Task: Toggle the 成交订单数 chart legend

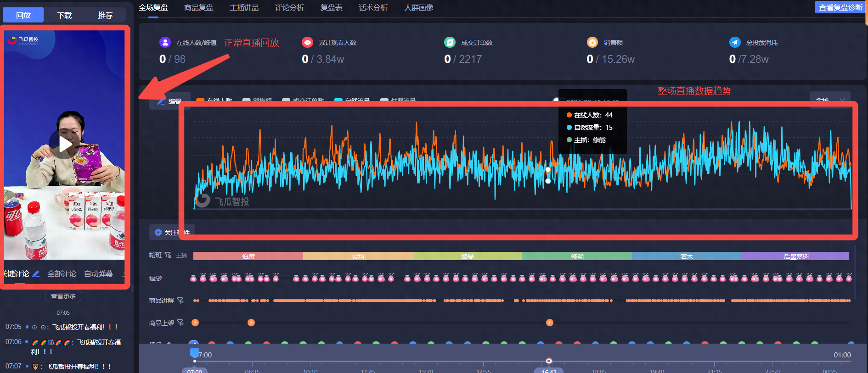Action: 303,100
